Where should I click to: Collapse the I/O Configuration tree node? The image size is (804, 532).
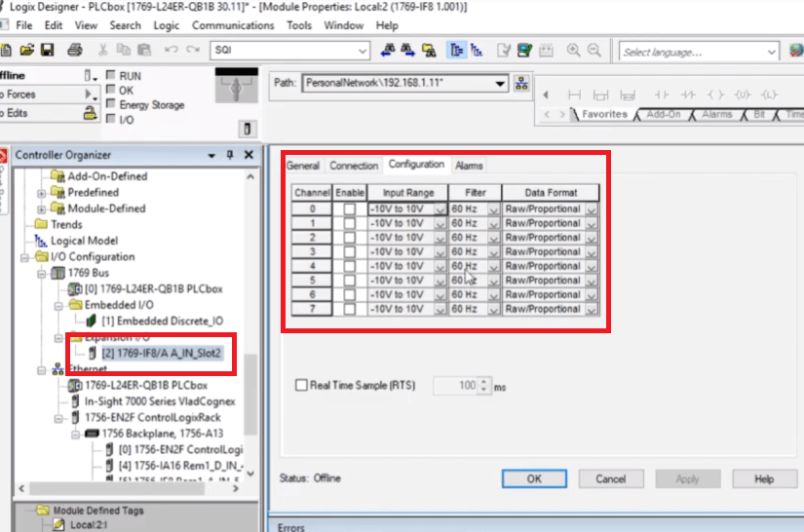[x=24, y=257]
